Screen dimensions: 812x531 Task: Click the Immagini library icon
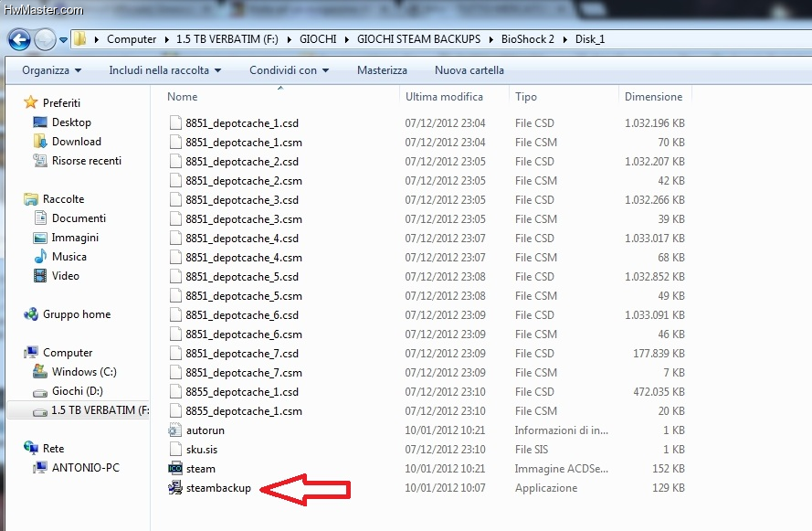click(40, 238)
